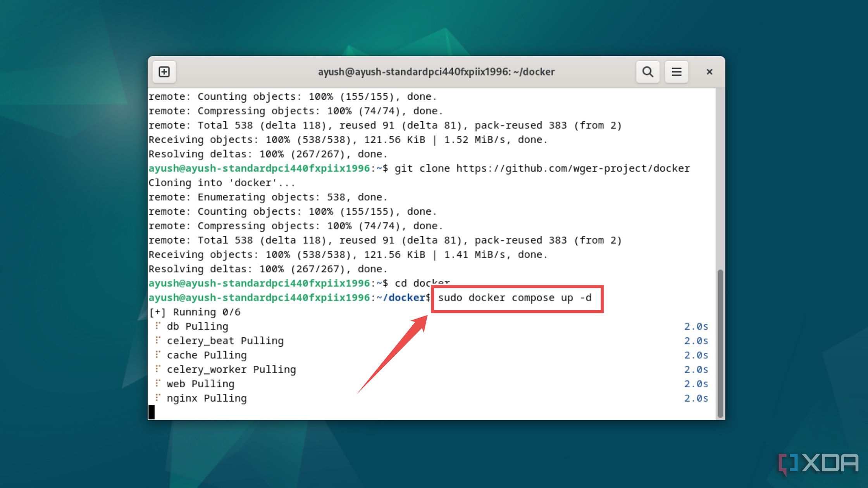Click the web Pulling item
Viewport: 868px width, 488px height.
coord(200,383)
